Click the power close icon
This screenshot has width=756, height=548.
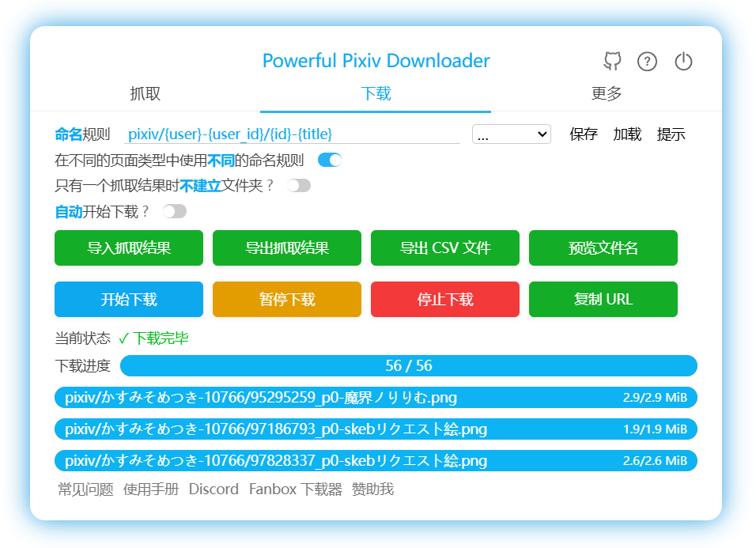[x=683, y=61]
